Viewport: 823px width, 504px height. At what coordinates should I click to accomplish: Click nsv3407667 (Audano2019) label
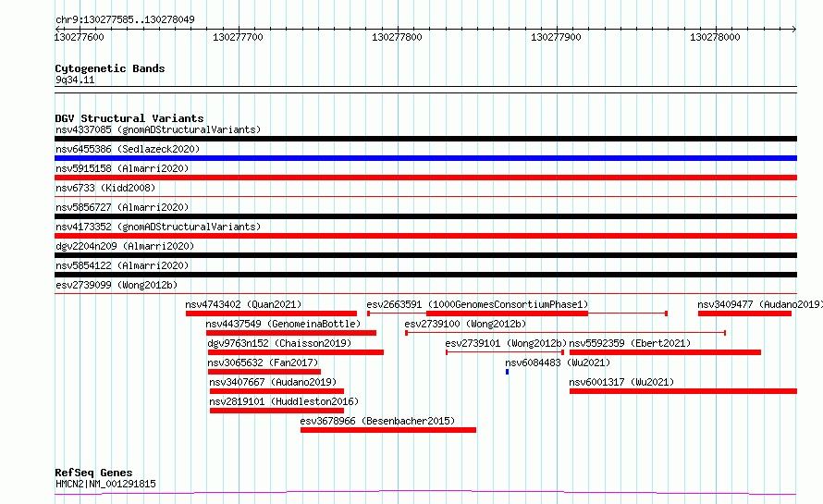click(273, 382)
